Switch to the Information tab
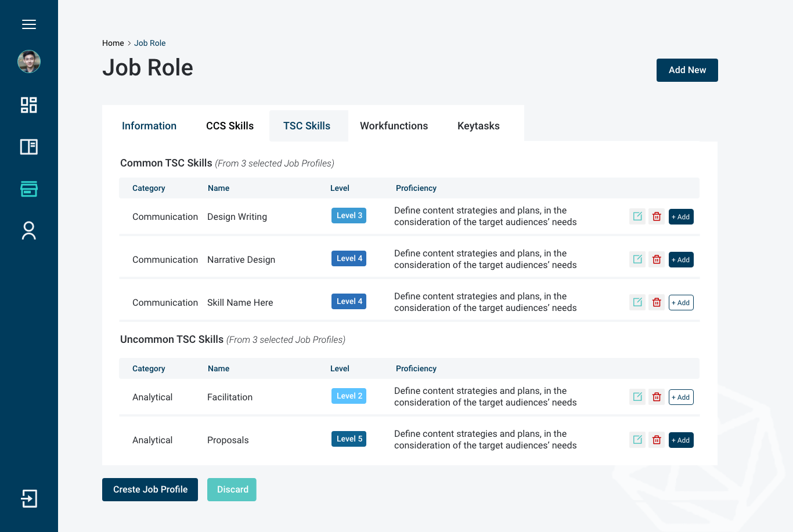 click(x=149, y=126)
